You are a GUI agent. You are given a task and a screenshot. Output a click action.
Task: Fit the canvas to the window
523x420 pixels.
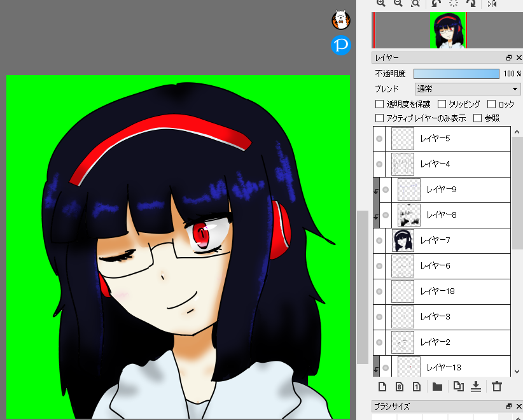[415, 3]
